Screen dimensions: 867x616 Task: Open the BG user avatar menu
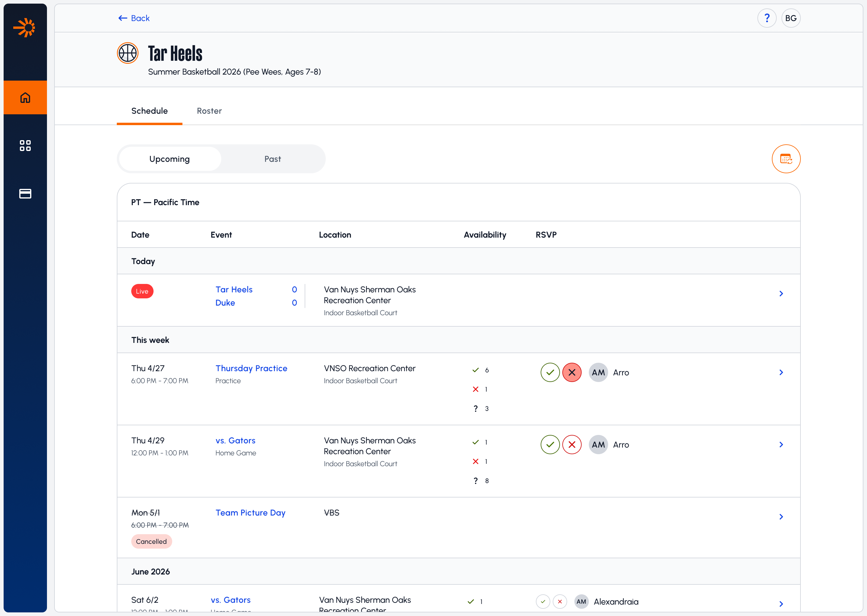tap(791, 18)
